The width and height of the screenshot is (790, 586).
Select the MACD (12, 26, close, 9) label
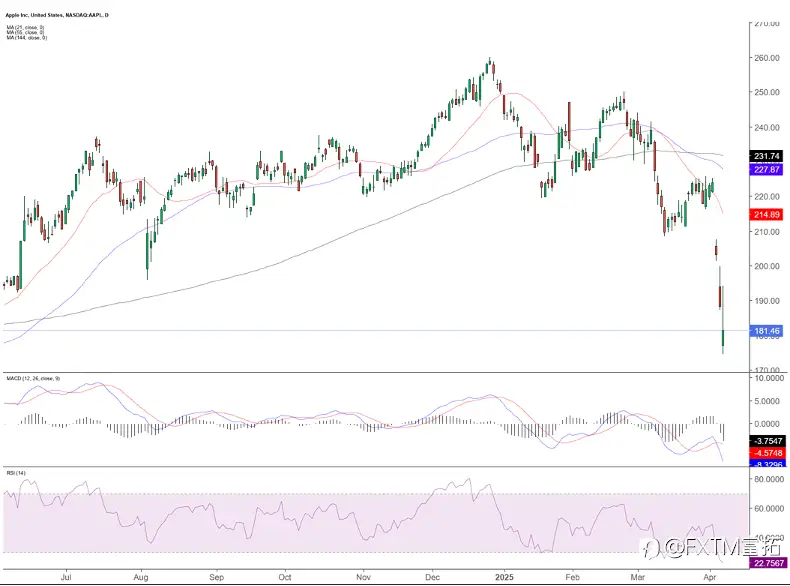tap(33, 378)
